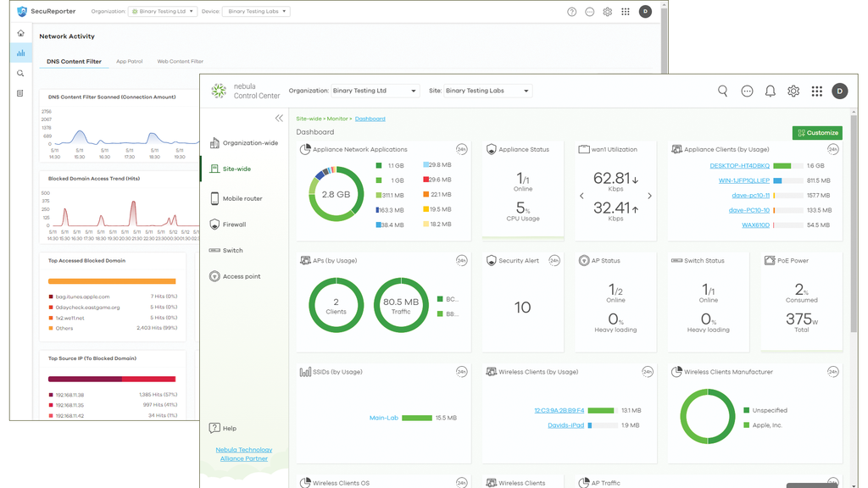Collapse the Nebula sidebar with double chevron
Screen dimensions: 868x488
click(x=279, y=119)
